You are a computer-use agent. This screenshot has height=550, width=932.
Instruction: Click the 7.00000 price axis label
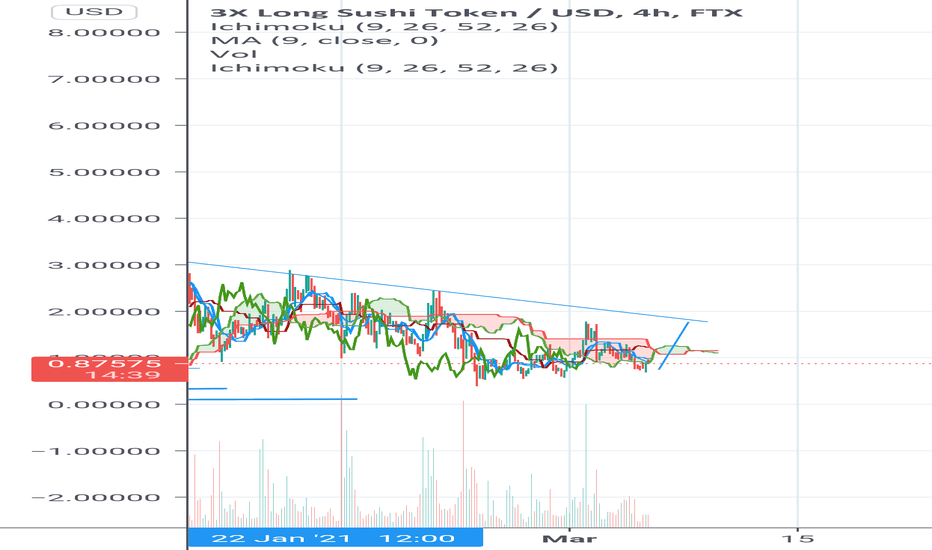(x=105, y=78)
